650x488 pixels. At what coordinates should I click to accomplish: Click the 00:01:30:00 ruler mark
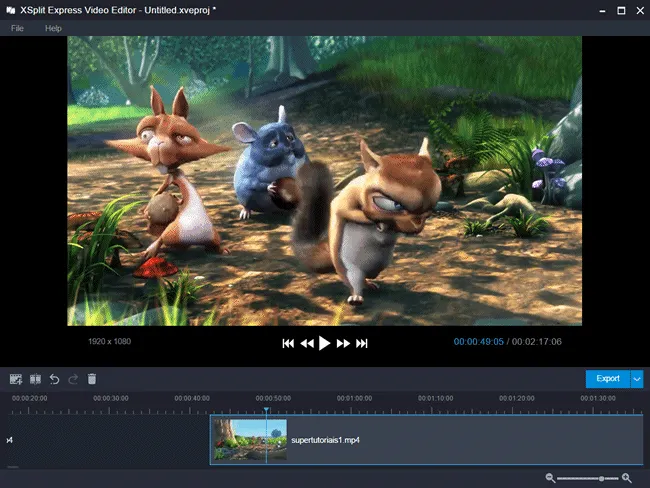[x=598, y=398]
